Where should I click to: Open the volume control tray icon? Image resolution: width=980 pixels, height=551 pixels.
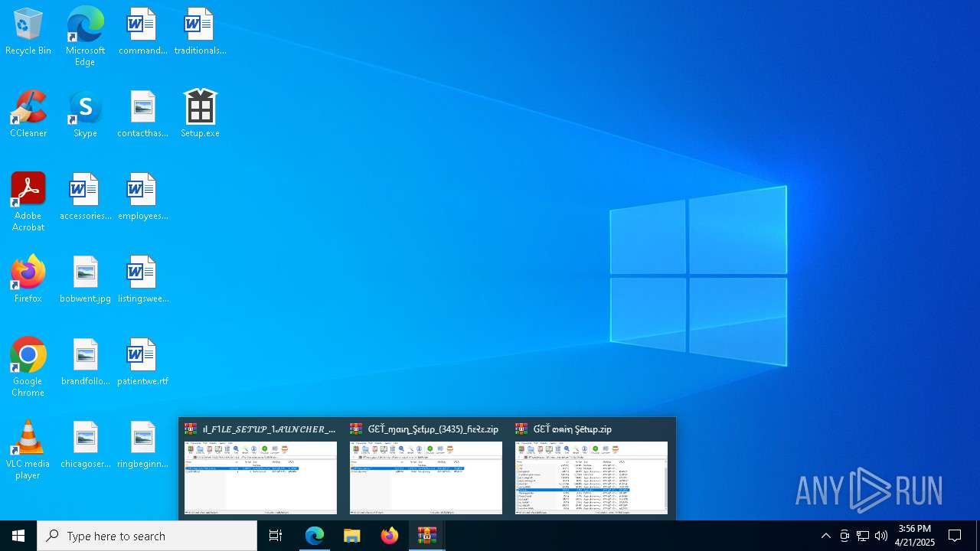click(881, 536)
